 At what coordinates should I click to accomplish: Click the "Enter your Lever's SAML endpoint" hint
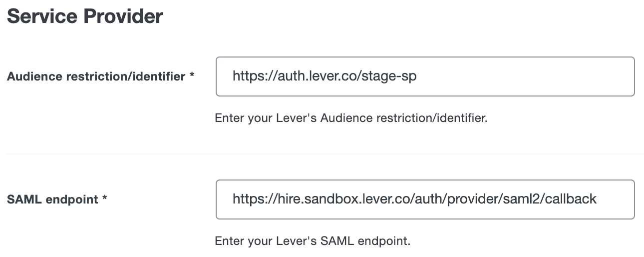(312, 241)
